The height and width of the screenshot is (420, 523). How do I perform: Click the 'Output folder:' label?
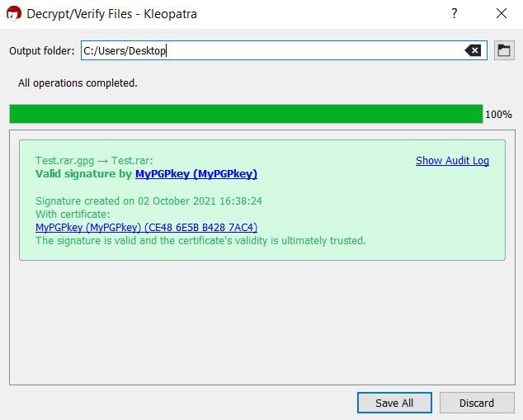[x=42, y=50]
